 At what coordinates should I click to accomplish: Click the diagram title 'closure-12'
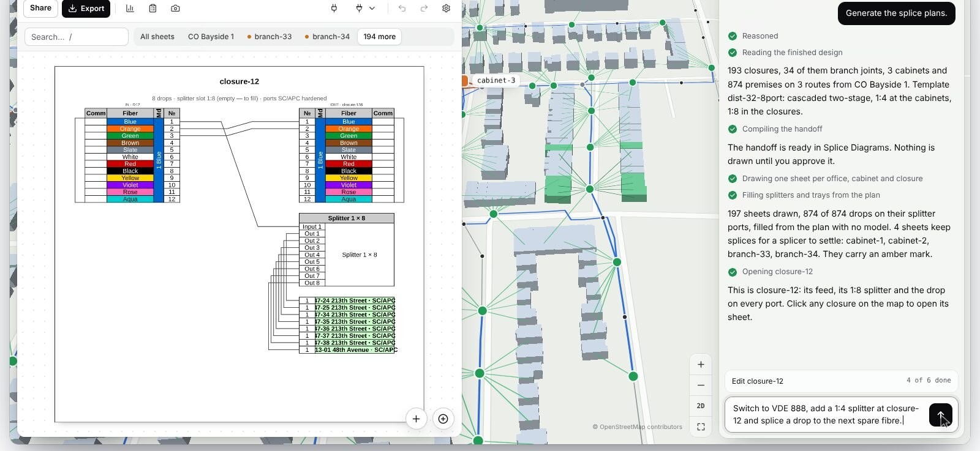239,81
